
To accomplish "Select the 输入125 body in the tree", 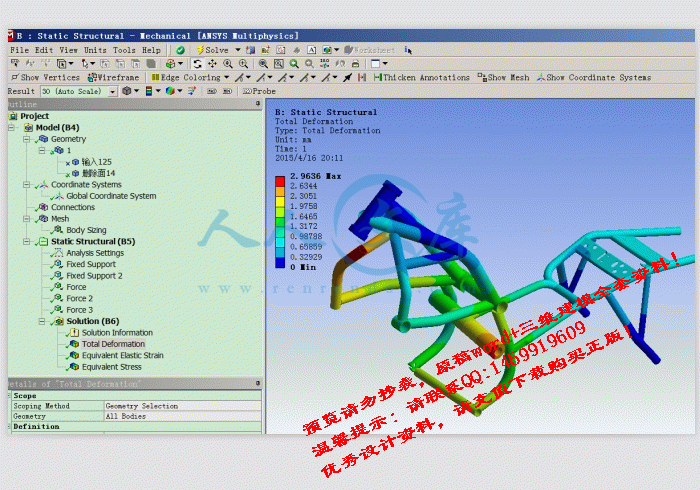I will (x=96, y=162).
